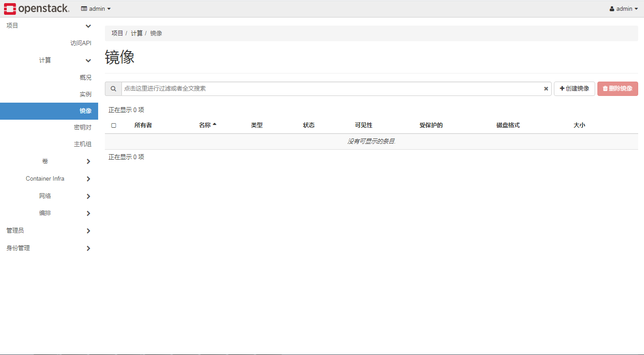Click the 计算 sidebar label

[45, 60]
